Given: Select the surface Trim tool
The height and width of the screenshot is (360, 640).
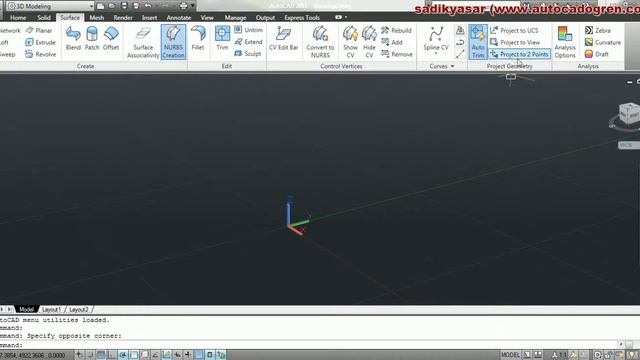Looking at the screenshot, I should 222,38.
